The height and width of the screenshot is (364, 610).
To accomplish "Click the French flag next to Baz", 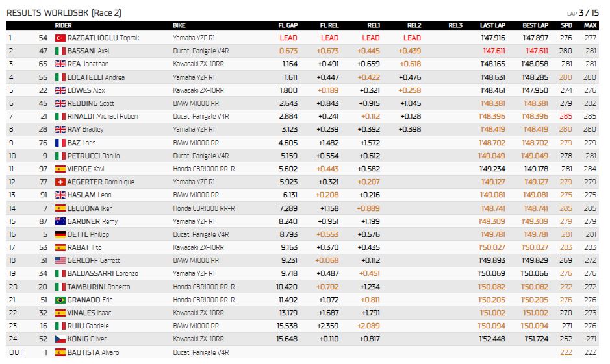I will (60, 143).
